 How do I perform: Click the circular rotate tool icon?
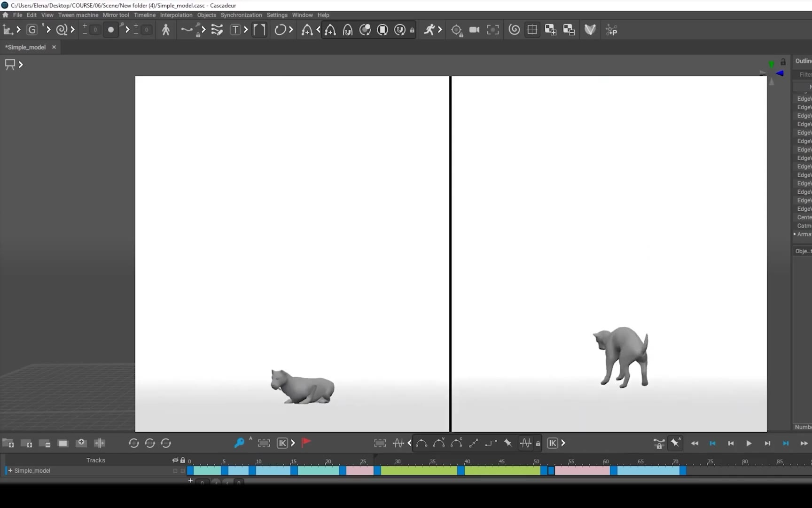pyautogui.click(x=280, y=30)
